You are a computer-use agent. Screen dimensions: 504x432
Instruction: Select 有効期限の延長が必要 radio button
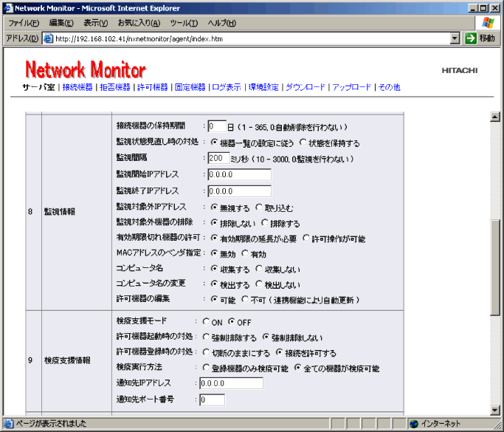[214, 238]
